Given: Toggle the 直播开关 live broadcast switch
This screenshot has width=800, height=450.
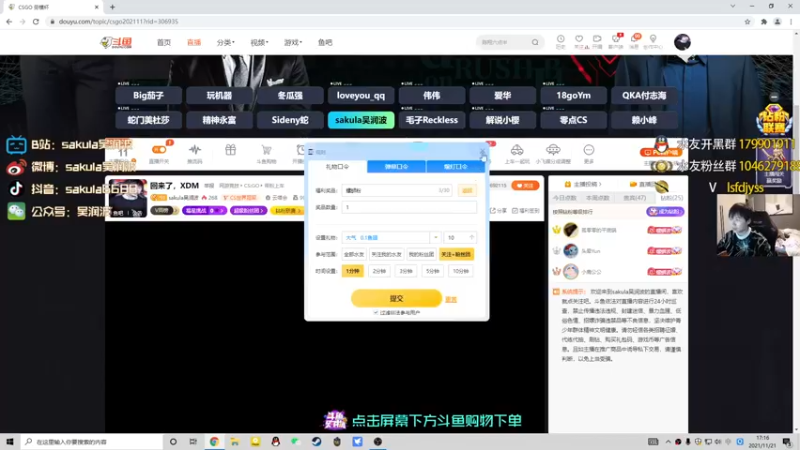Looking at the screenshot, I should pos(159,150).
